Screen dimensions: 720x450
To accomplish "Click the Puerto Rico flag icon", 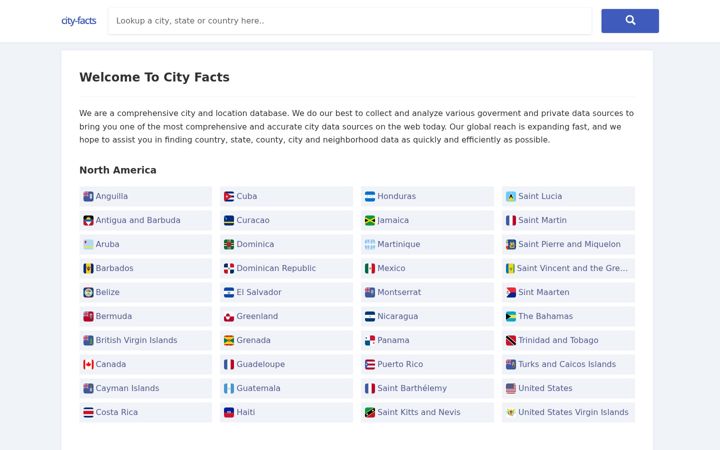I will point(370,365).
